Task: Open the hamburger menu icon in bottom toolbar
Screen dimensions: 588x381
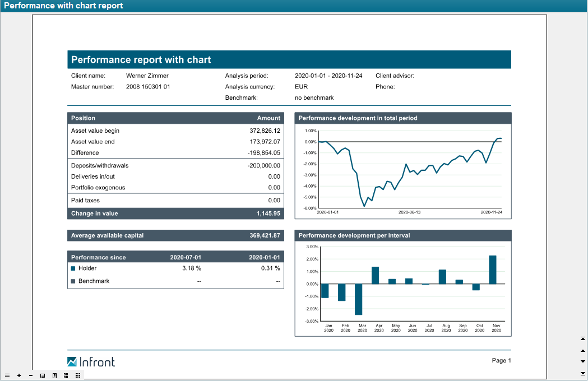Action: click(7, 375)
